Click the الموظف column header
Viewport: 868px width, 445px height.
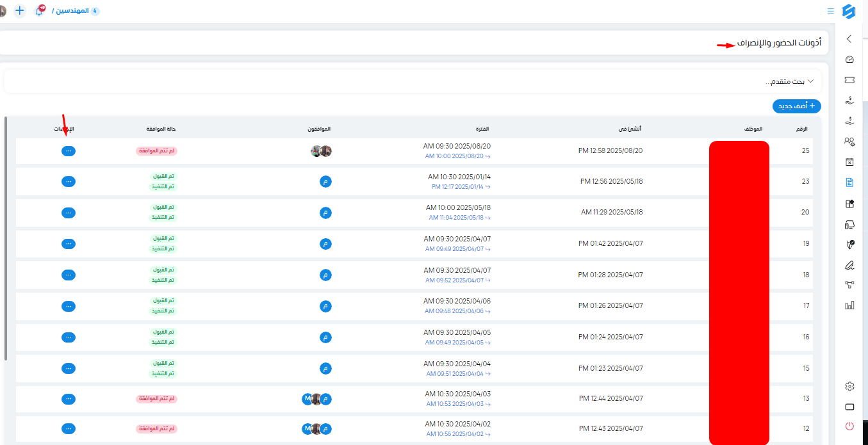753,129
